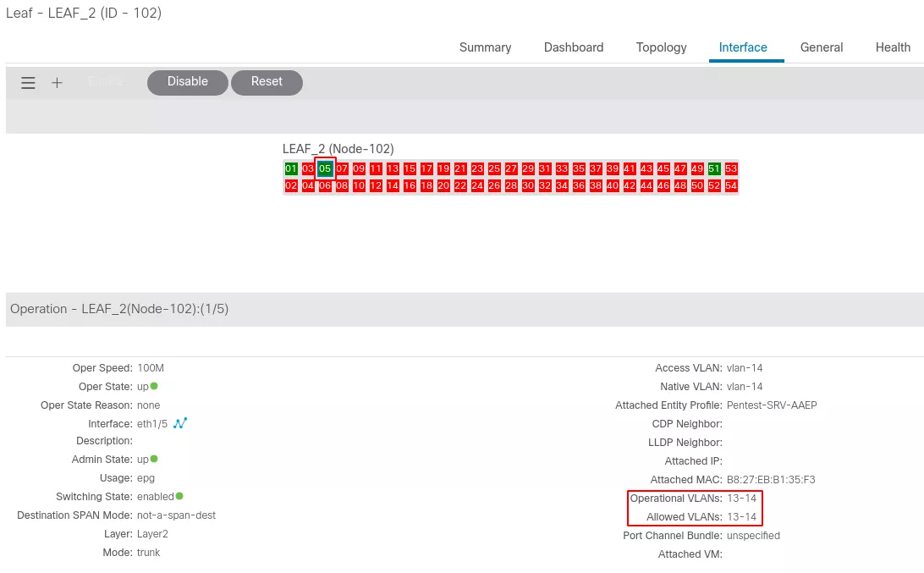The width and height of the screenshot is (924, 573).
Task: Select highlighted port 05
Action: click(325, 168)
